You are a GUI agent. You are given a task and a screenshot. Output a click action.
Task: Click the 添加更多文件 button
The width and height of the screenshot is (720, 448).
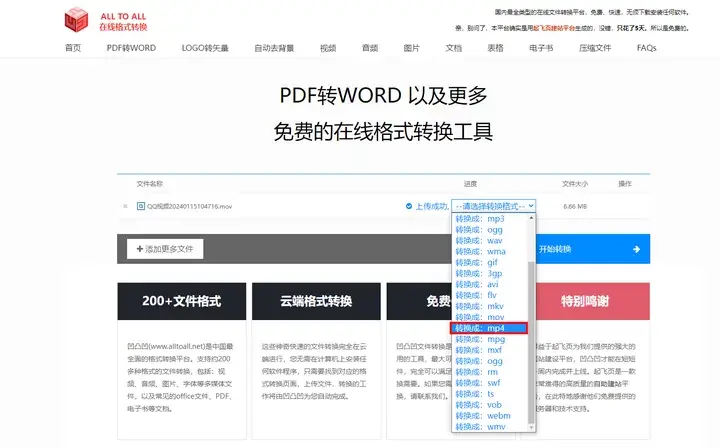click(166, 248)
